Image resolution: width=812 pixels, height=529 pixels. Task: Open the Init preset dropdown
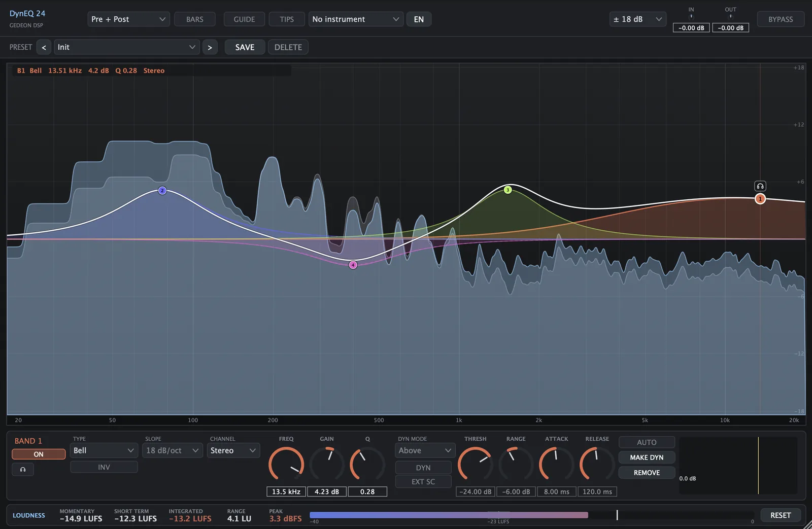[127, 47]
